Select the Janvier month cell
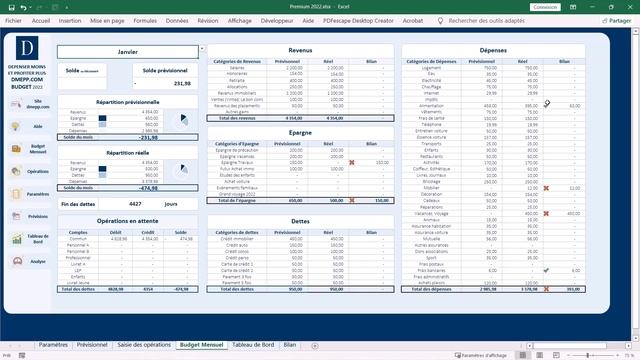640x360 pixels. click(x=128, y=52)
